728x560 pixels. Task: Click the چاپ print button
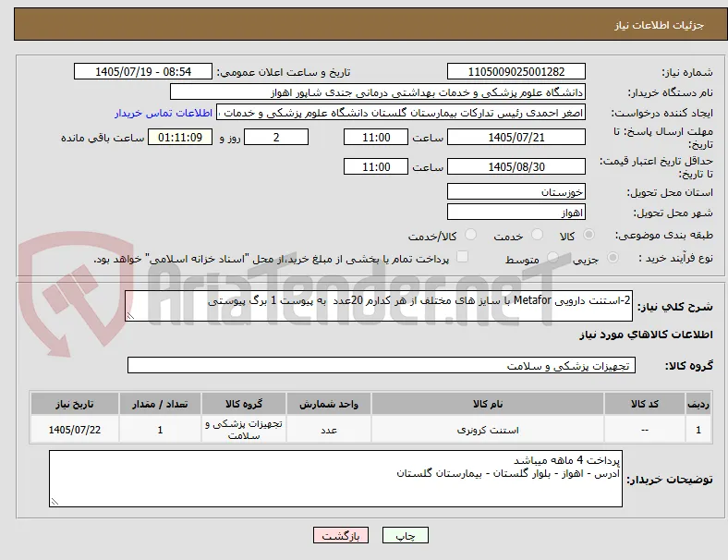click(405, 535)
